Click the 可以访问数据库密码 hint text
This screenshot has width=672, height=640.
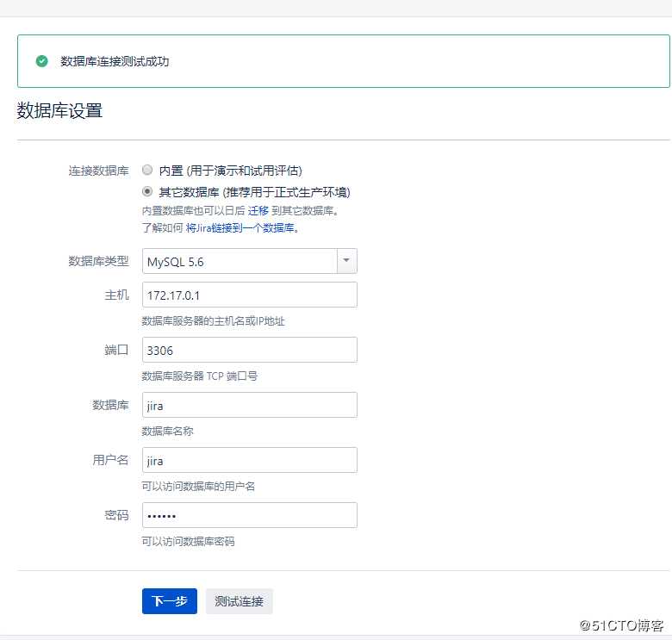pos(188,542)
